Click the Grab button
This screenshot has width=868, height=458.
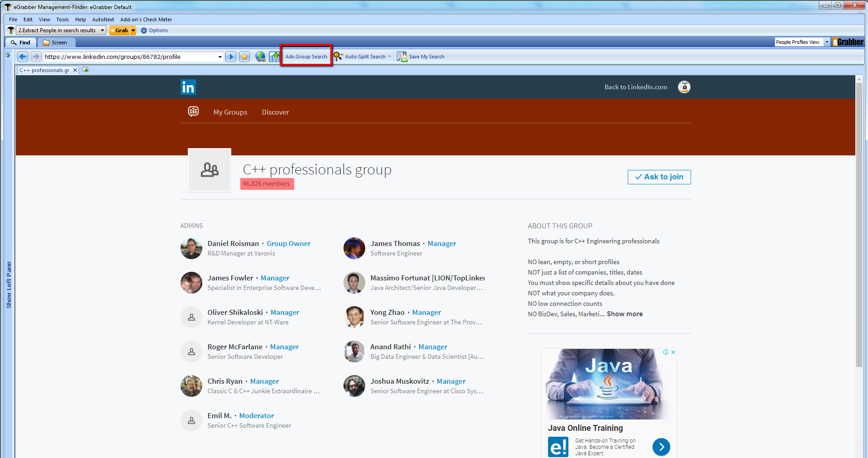click(119, 30)
